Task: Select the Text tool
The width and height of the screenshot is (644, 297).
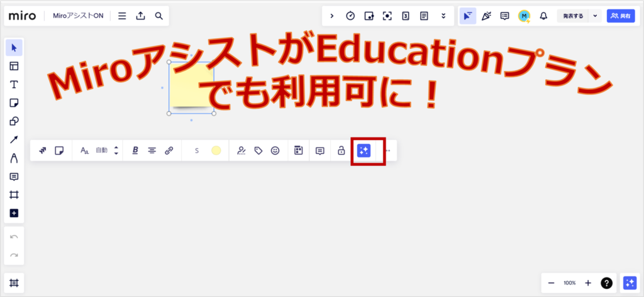Action: point(14,85)
